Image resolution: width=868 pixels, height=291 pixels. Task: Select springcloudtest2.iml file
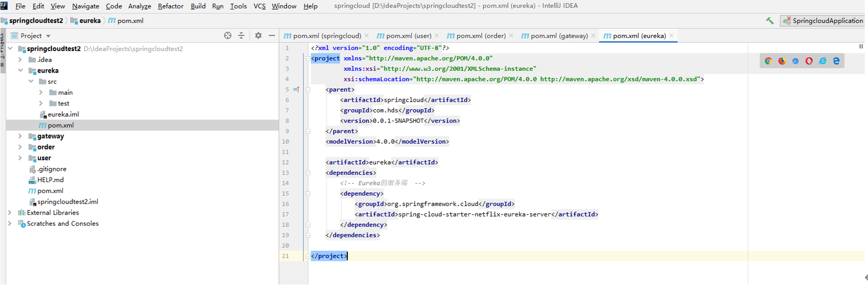[x=68, y=202]
